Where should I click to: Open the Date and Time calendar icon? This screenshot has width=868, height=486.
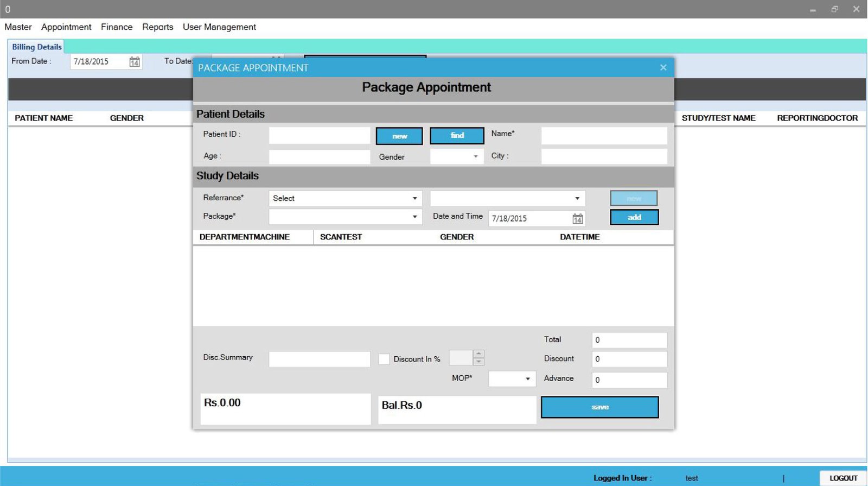(578, 219)
